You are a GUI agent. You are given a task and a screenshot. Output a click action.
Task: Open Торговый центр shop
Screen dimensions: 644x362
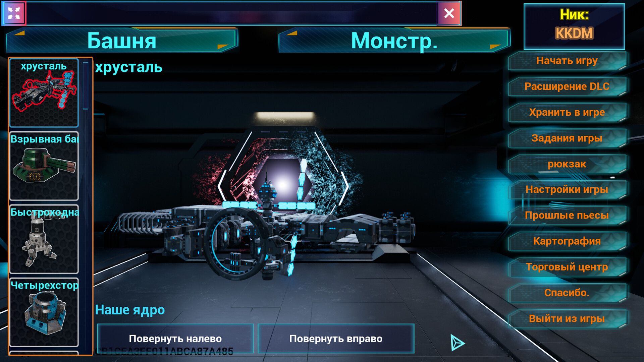pyautogui.click(x=567, y=267)
